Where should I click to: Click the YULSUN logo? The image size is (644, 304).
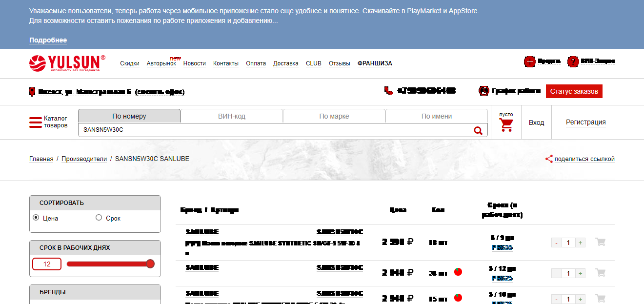(67, 63)
